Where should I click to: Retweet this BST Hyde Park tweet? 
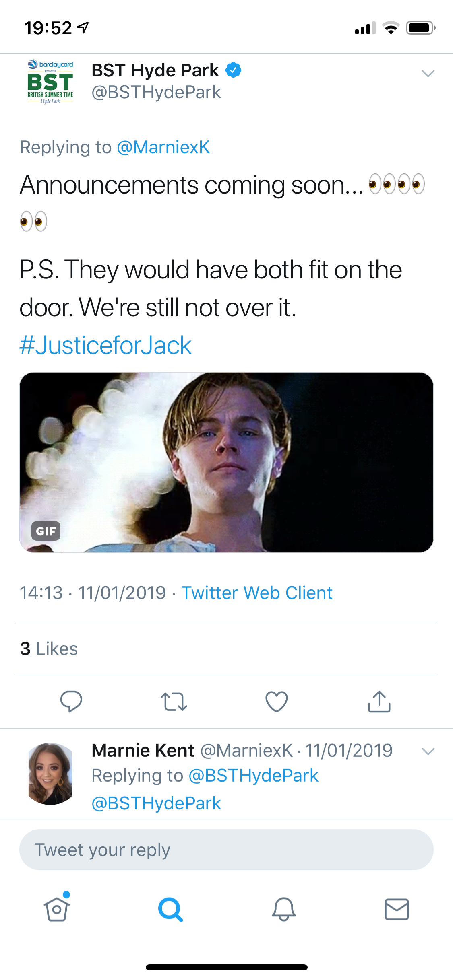point(174,702)
